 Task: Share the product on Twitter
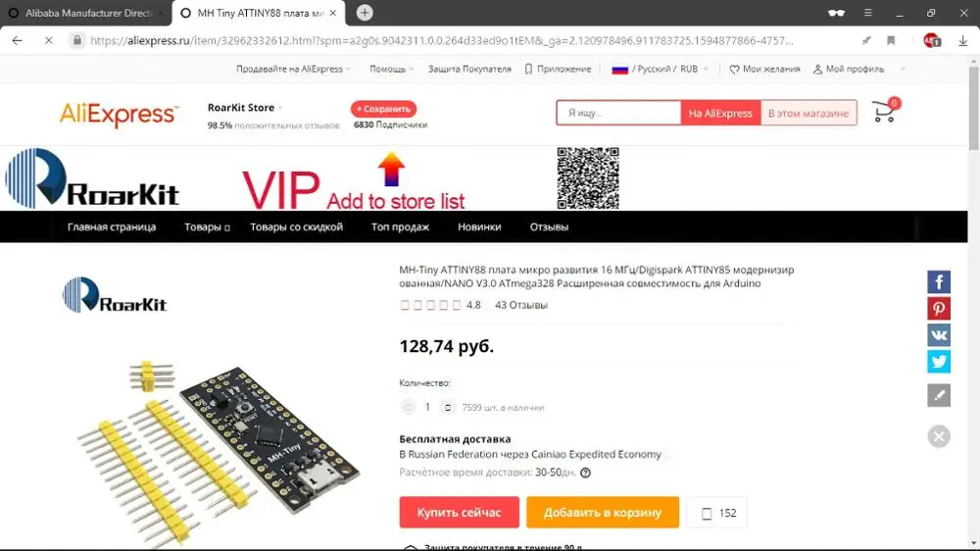pos(939,362)
